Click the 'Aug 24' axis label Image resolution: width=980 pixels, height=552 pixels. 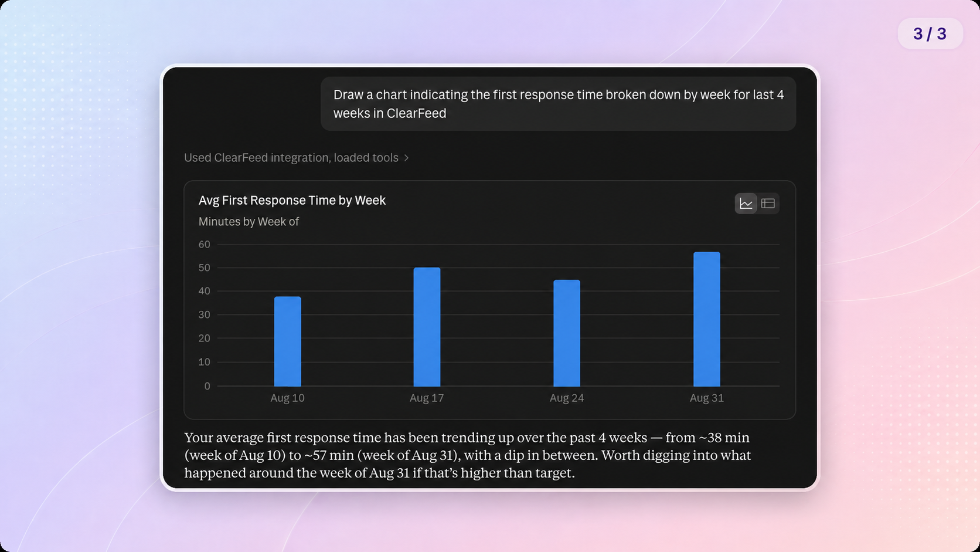pos(567,398)
